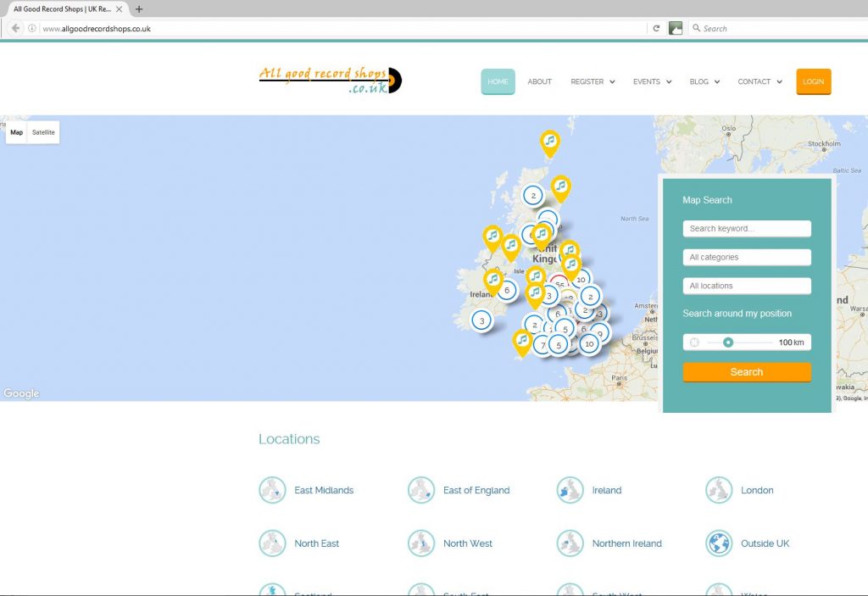Open a new browser tab with plus icon

139,8
